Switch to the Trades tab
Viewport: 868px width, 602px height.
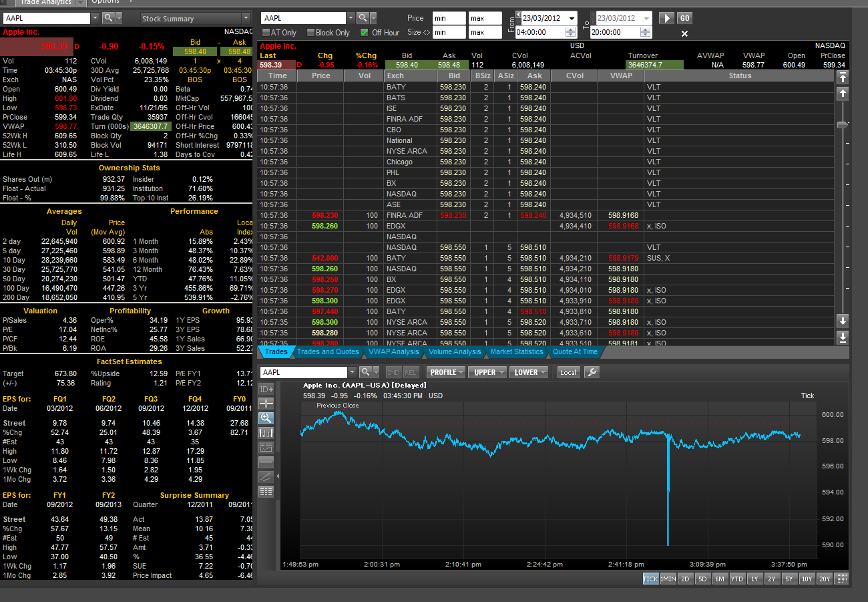276,351
